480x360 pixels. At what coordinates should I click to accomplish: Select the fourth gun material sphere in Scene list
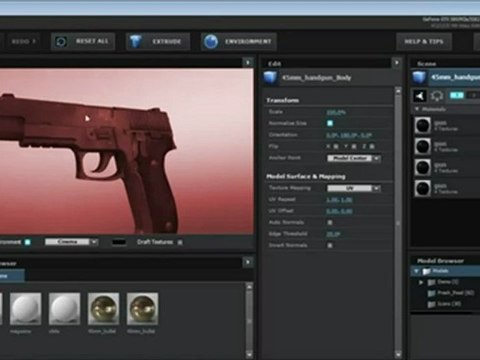[x=423, y=188]
